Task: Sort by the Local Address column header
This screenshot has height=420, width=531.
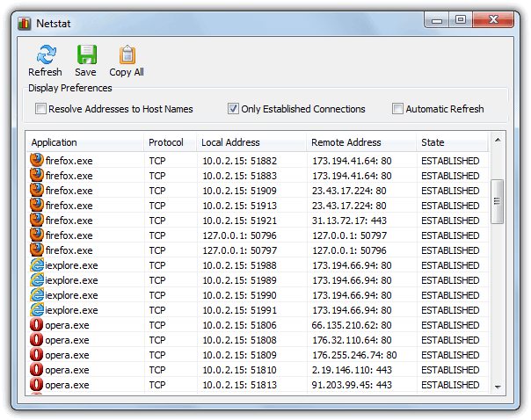Action: 251,142
